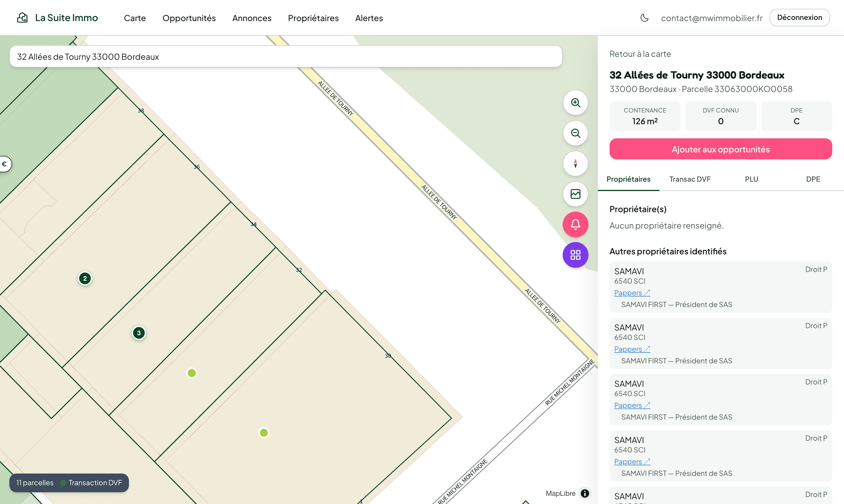Click parcel number 38 label on map
Screen dimensions: 844x504
141,110
